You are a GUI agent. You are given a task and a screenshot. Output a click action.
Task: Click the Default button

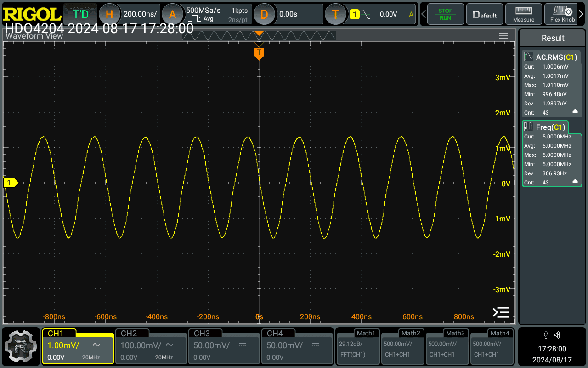point(485,14)
